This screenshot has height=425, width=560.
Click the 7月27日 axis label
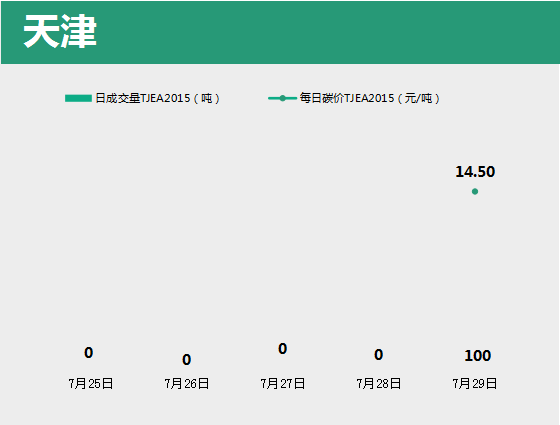[x=283, y=384]
